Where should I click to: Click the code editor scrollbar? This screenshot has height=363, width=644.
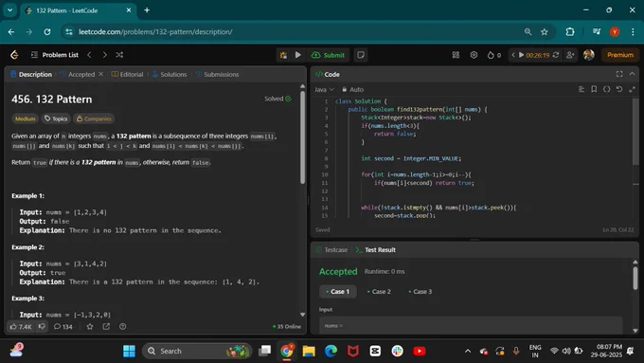click(635, 132)
